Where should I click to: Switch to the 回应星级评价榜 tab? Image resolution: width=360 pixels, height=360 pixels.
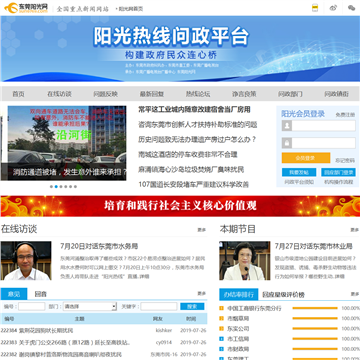(x=283, y=295)
